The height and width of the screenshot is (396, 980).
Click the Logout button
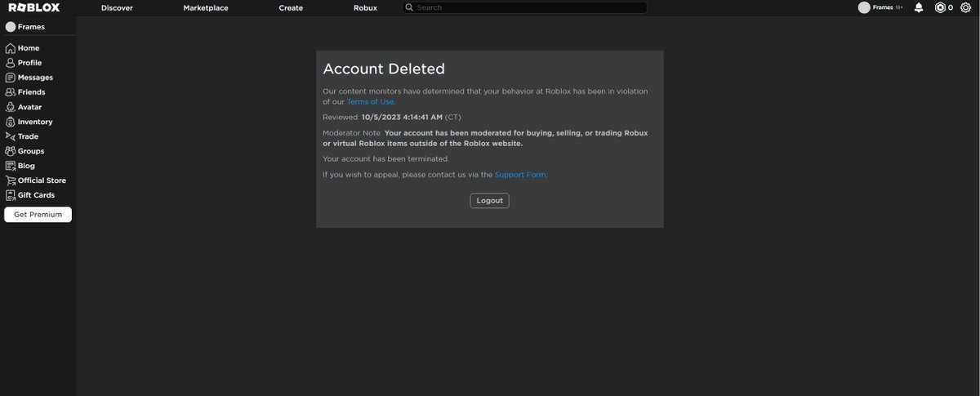pos(489,201)
